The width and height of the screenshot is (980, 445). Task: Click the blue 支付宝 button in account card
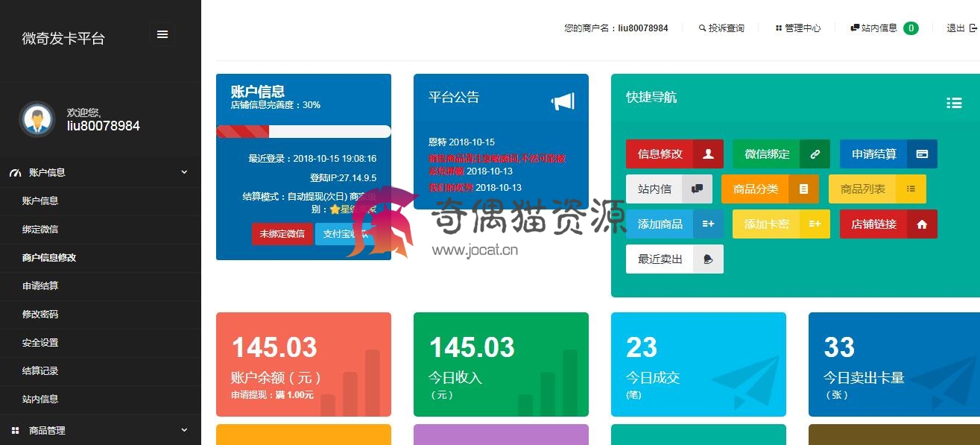point(344,233)
